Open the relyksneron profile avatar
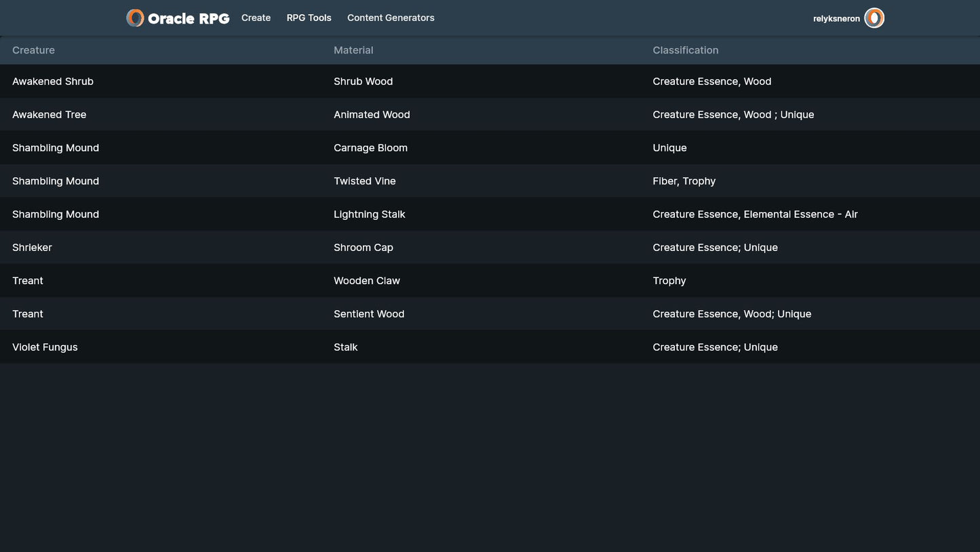Viewport: 980px width, 552px height. pyautogui.click(x=874, y=18)
